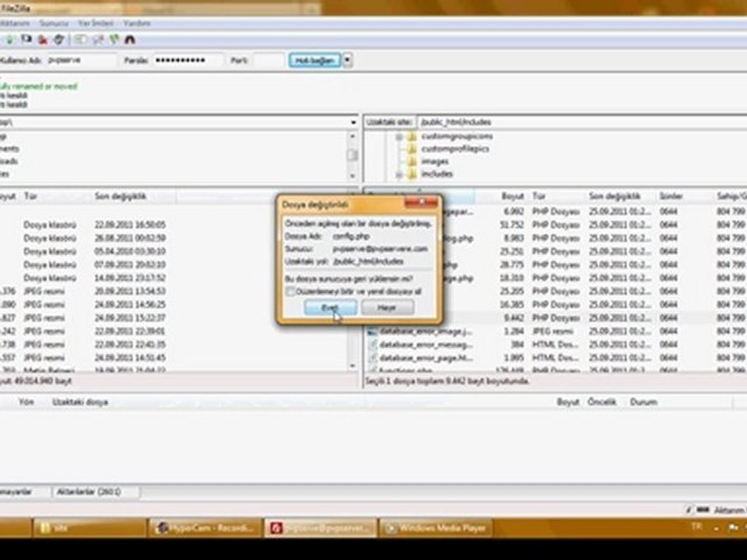Sort remote list by Boyut column
The image size is (747, 560).
511,196
